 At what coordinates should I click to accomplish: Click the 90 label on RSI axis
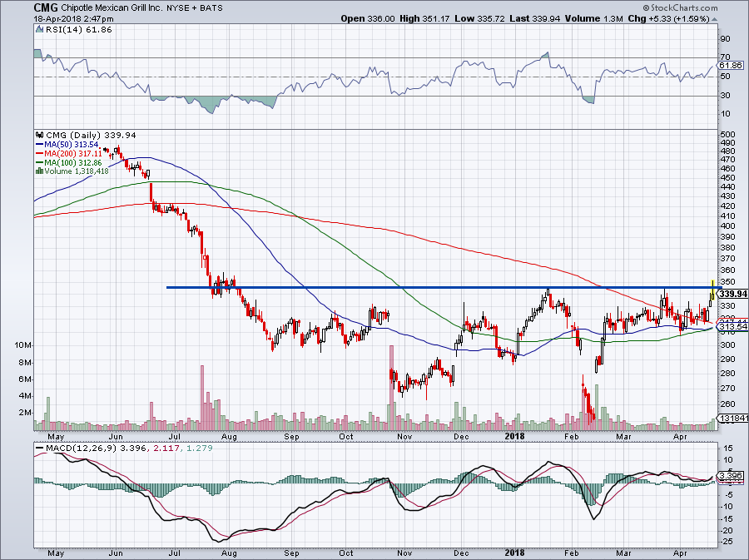725,38
